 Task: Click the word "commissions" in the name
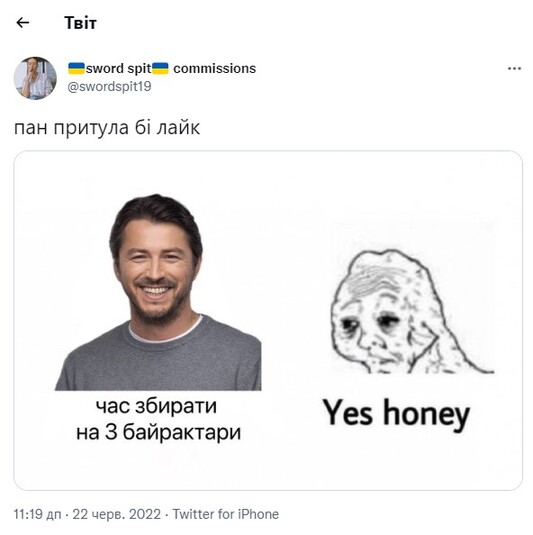[x=215, y=68]
